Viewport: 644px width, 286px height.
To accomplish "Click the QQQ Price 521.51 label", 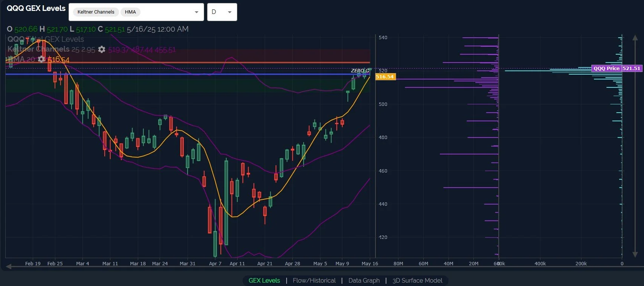I will click(x=617, y=68).
